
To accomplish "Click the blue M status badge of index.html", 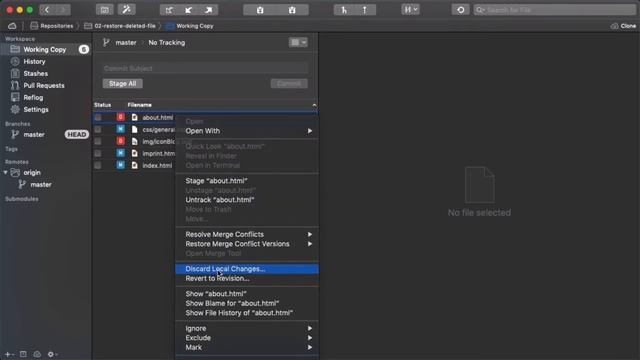I will 120,165.
